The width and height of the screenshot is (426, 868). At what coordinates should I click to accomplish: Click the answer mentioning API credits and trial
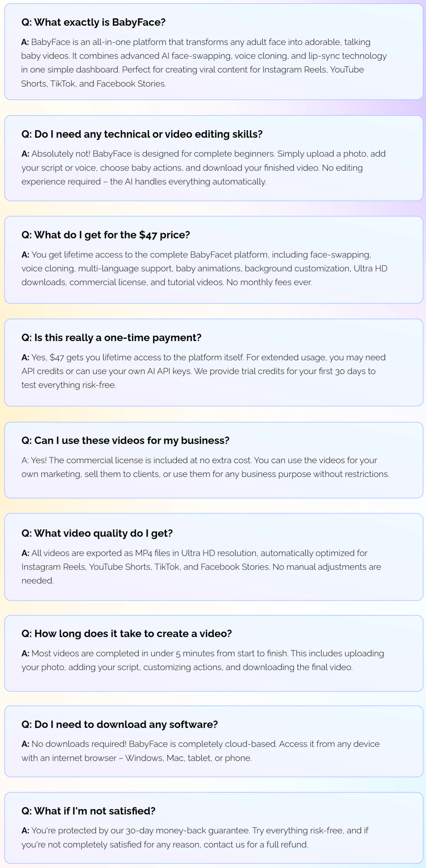(204, 371)
